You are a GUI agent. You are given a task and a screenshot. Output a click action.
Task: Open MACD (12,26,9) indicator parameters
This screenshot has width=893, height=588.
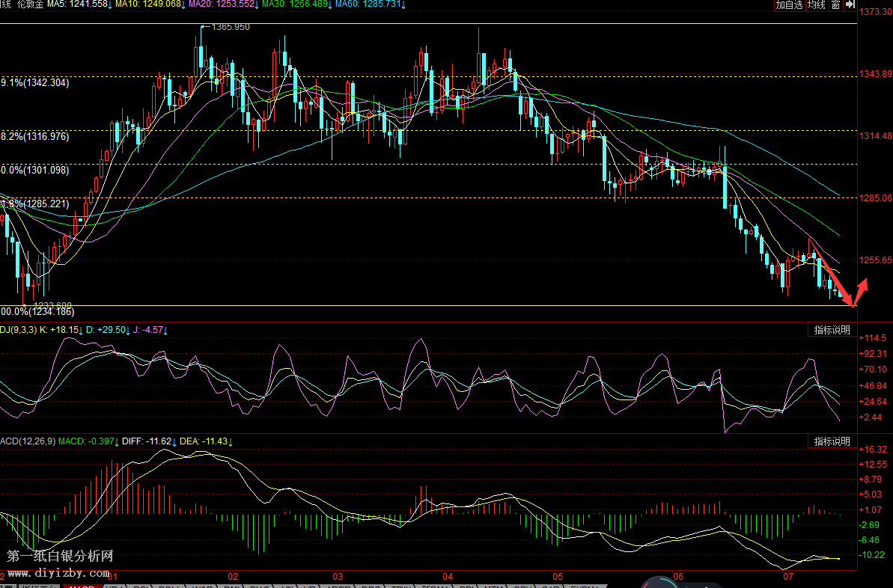click(27, 441)
